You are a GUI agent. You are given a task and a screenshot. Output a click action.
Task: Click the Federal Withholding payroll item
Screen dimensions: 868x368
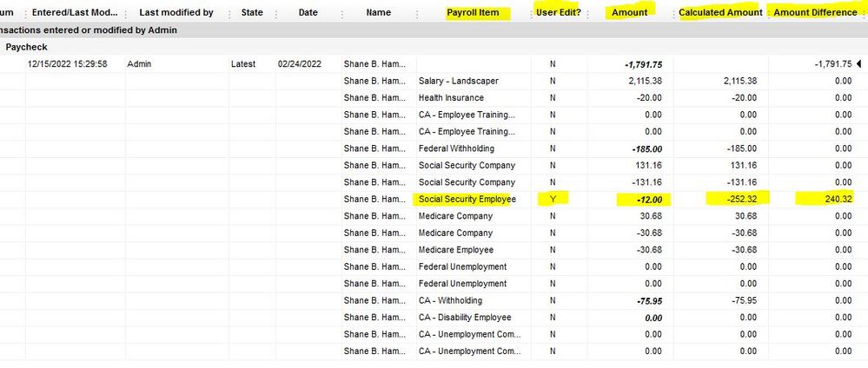point(456,148)
